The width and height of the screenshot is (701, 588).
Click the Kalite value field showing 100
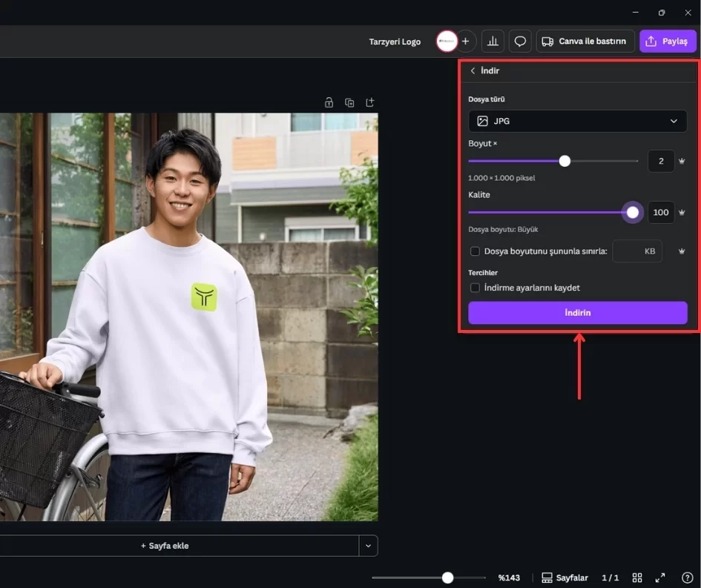click(661, 213)
